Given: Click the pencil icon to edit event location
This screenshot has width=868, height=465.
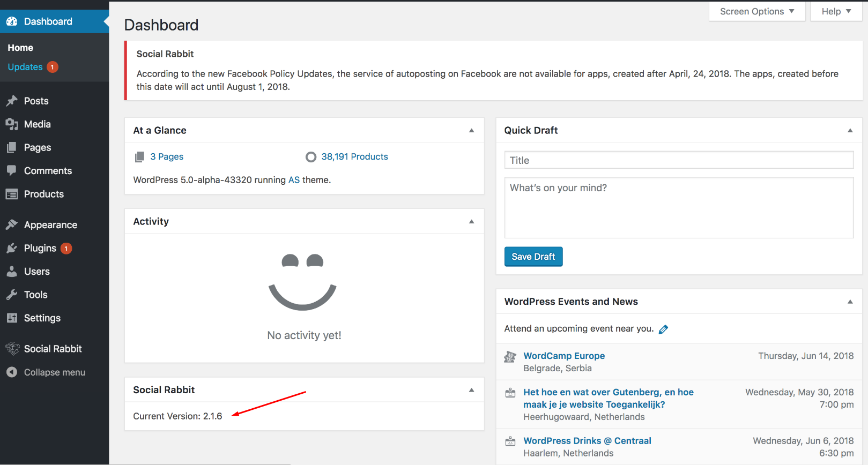Looking at the screenshot, I should (663, 329).
